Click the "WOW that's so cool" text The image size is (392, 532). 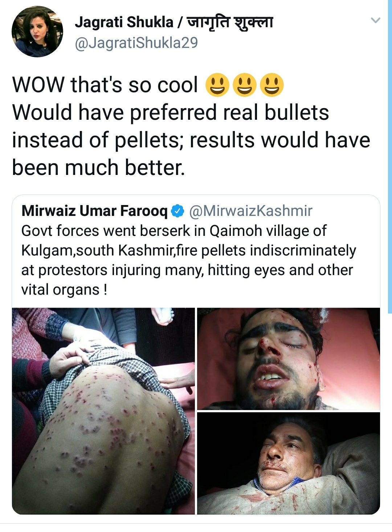[x=105, y=85]
